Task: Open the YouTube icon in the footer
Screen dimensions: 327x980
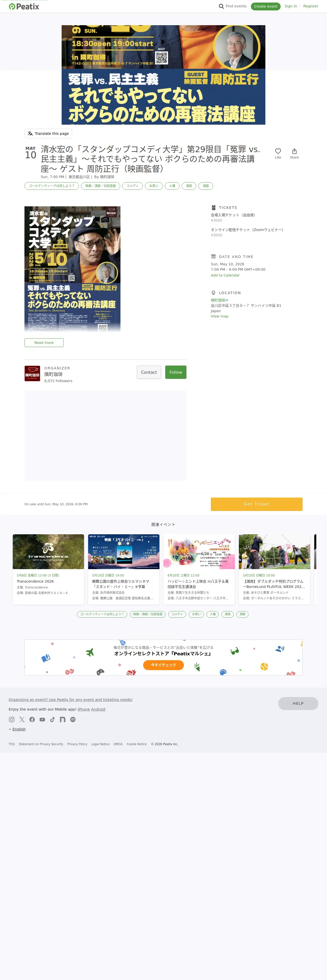Action: point(42,719)
